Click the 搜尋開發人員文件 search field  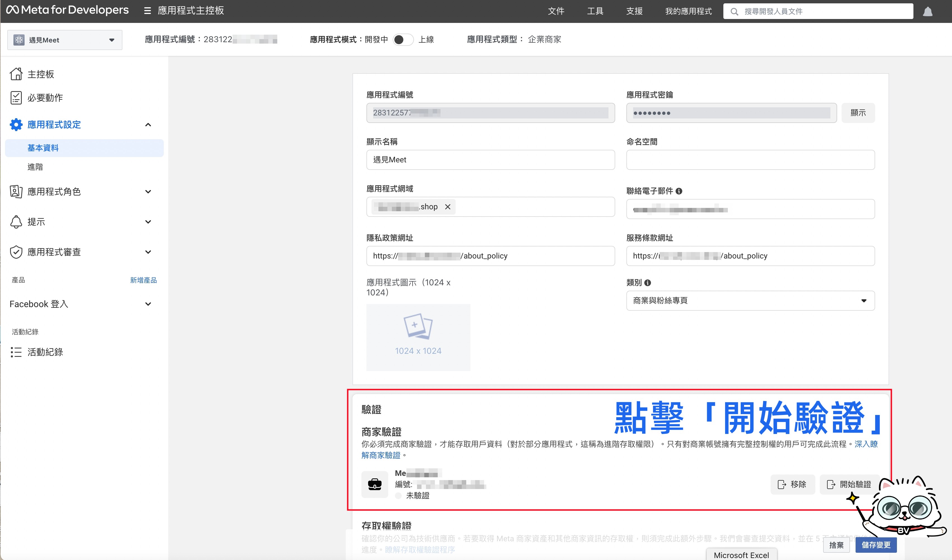pos(818,11)
